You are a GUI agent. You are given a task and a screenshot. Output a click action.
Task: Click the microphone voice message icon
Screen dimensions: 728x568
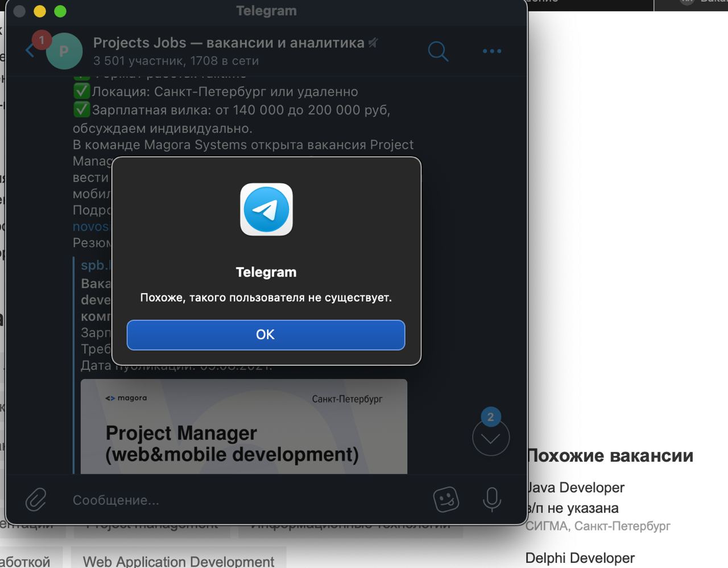(492, 499)
